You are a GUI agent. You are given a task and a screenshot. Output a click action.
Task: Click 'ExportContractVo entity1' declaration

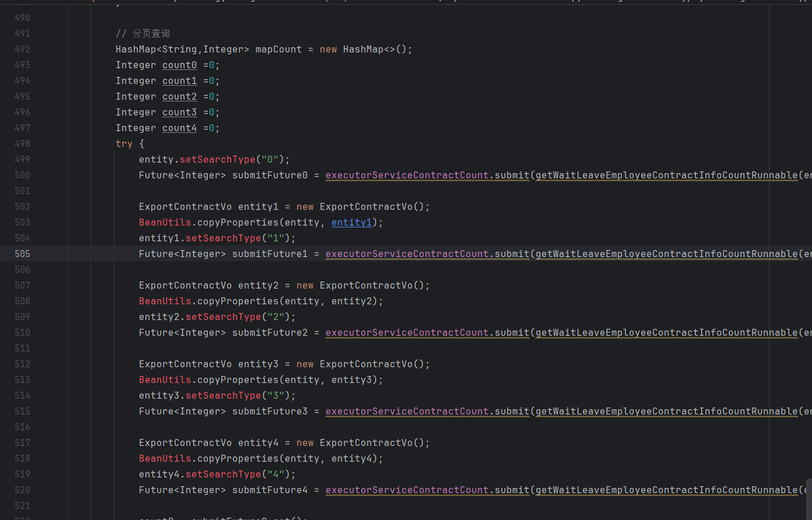(209, 206)
